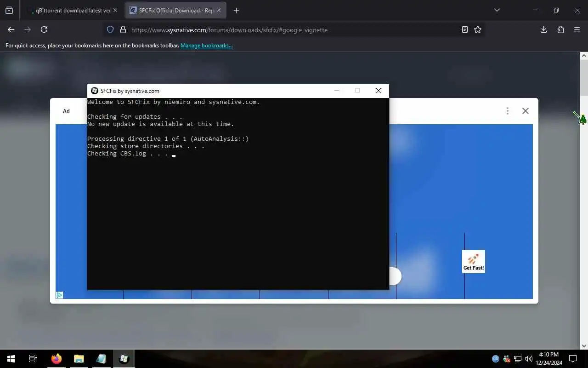The image size is (588, 368).
Task: Click the SFCFix window title icon
Action: coord(95,91)
